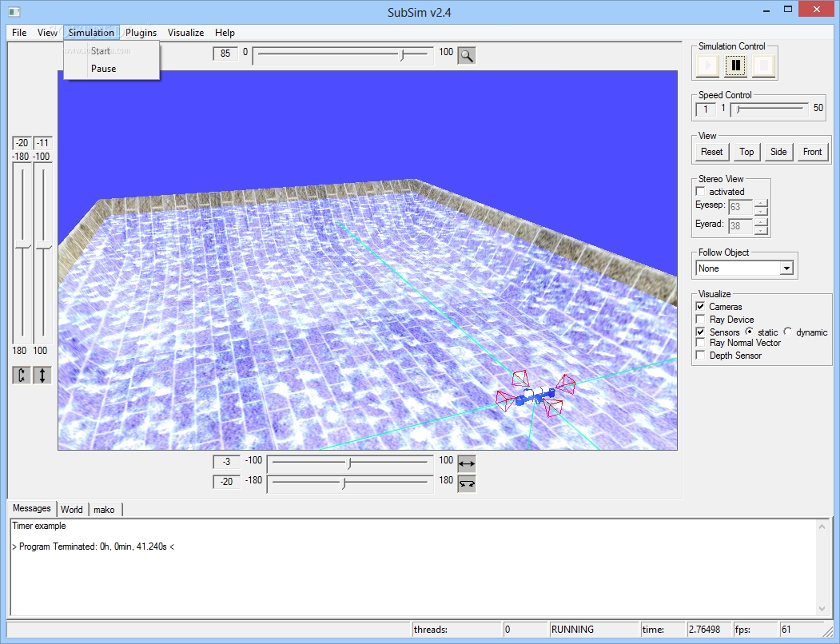
Task: Enable the Depth Sensor checkbox
Action: (x=700, y=356)
